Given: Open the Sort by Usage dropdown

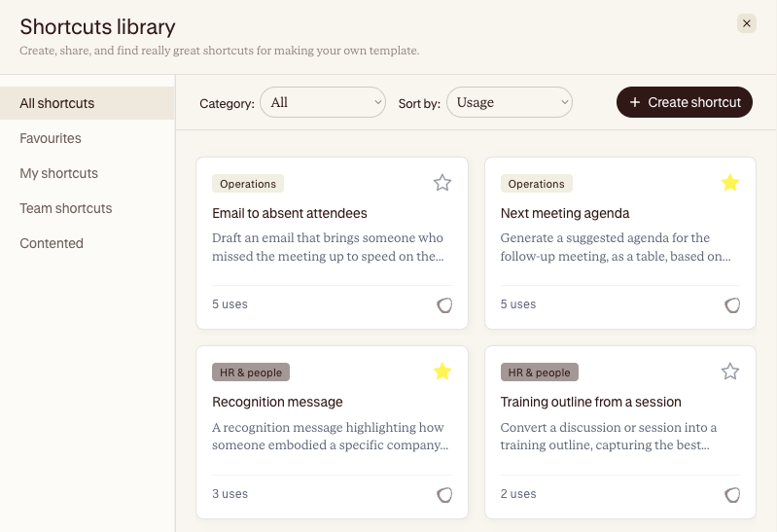Looking at the screenshot, I should point(510,102).
